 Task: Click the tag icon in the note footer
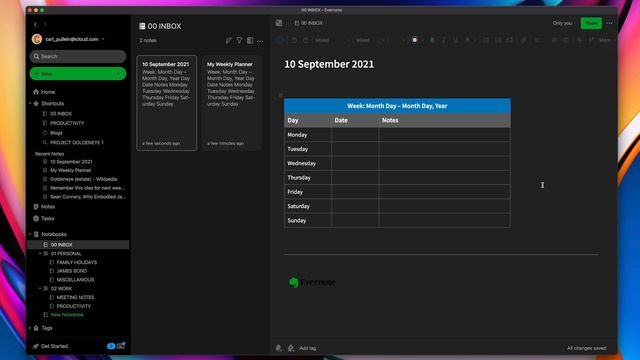tap(291, 348)
